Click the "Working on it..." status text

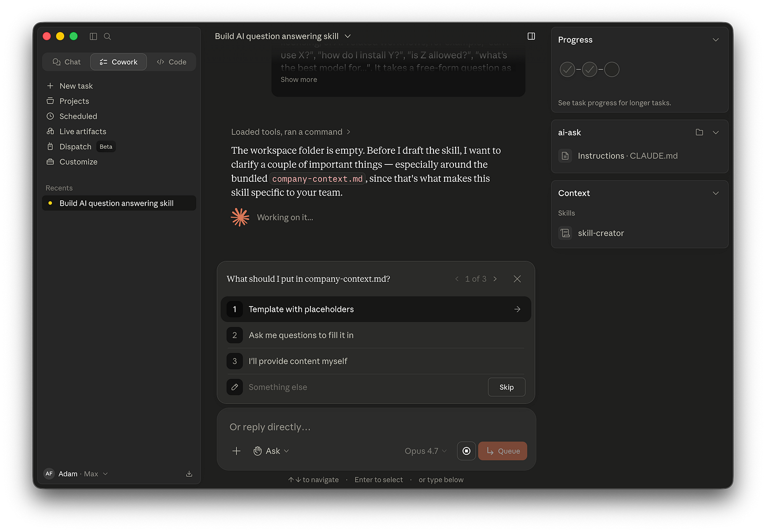point(285,218)
